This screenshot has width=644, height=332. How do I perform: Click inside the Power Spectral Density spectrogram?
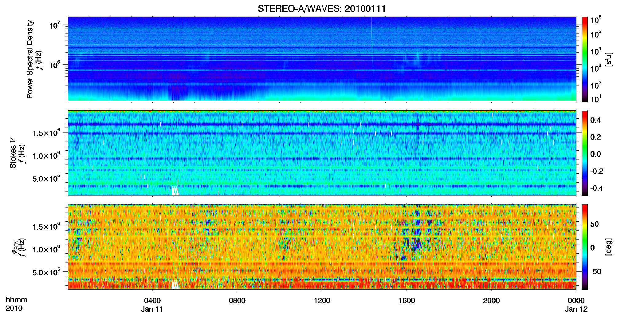(322, 59)
